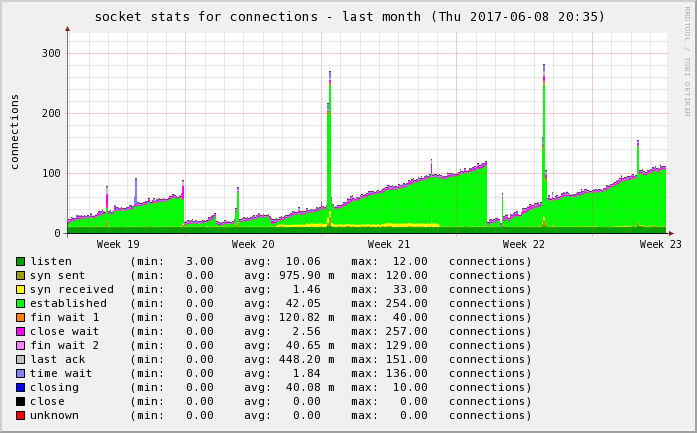This screenshot has width=697, height=433.
Task: Select the orange fin wait 1 swatch
Action: pyautogui.click(x=20, y=317)
